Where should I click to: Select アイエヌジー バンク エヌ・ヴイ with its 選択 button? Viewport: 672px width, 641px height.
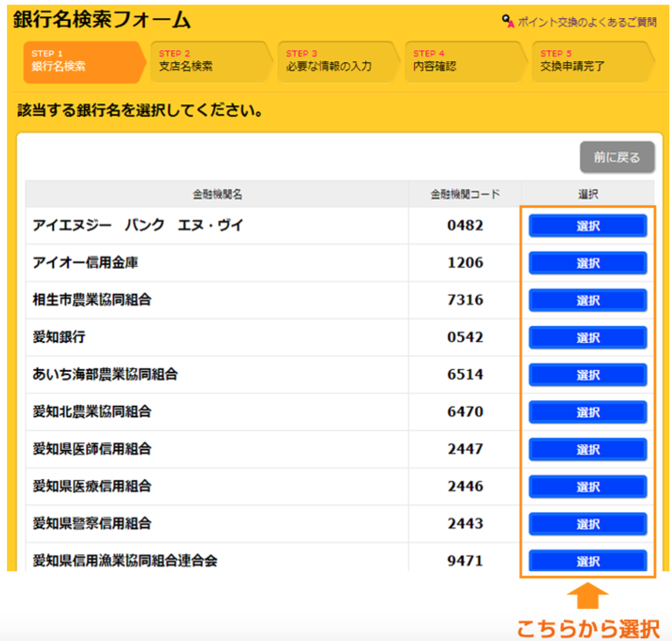(588, 226)
